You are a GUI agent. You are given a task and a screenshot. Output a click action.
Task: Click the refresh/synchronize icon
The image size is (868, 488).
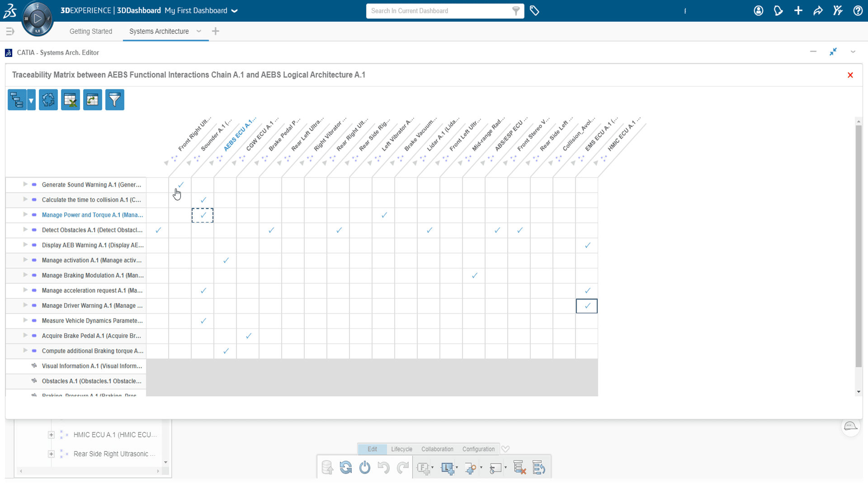pos(47,99)
